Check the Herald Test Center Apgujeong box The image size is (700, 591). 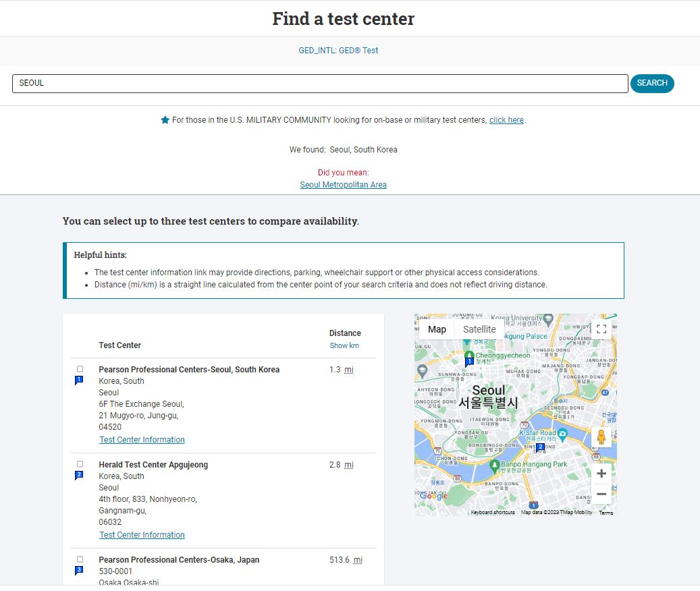[80, 464]
